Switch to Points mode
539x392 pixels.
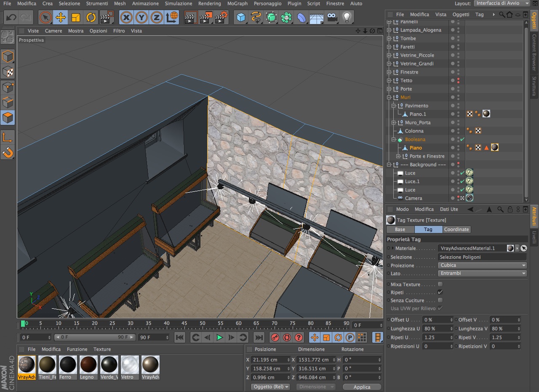(8, 87)
